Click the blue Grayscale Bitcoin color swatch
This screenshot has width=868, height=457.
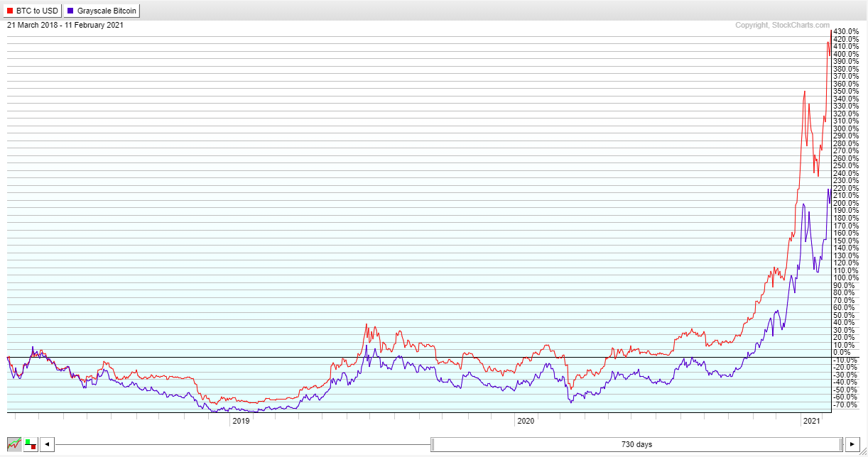coord(71,11)
